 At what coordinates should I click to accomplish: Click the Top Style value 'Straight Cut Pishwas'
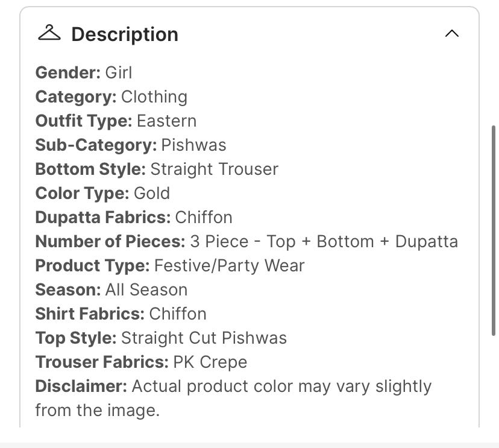pos(204,338)
